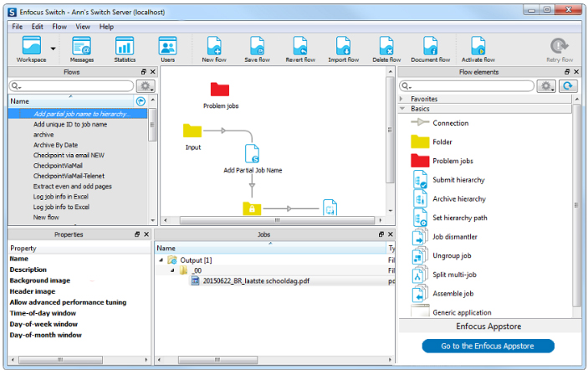Click the Activate flow icon

478,47
